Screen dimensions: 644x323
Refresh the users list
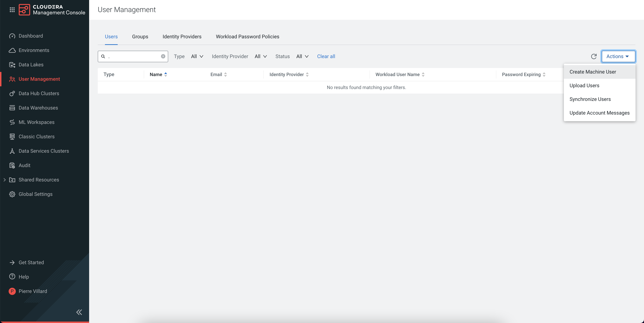coord(594,56)
